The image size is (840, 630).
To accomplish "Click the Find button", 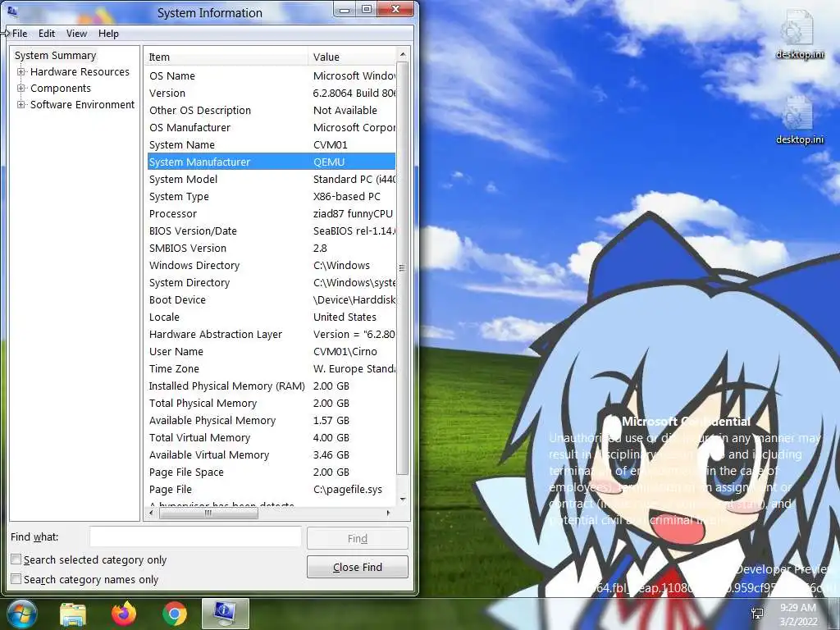I will coord(358,538).
